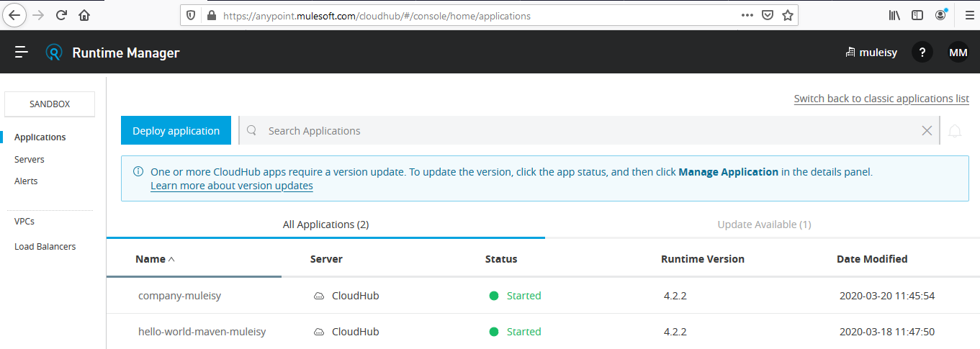Clear the Search Applications field
980x349 pixels.
pos(927,130)
